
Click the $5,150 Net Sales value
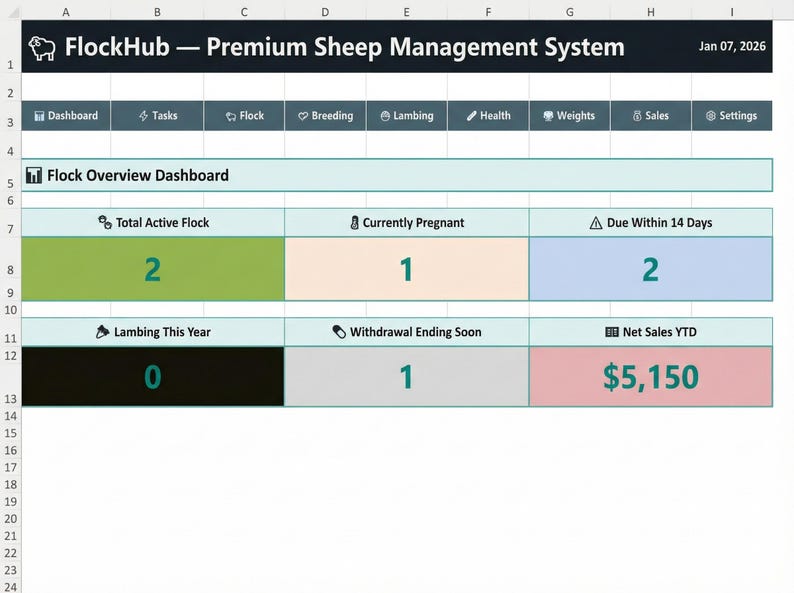click(x=651, y=377)
